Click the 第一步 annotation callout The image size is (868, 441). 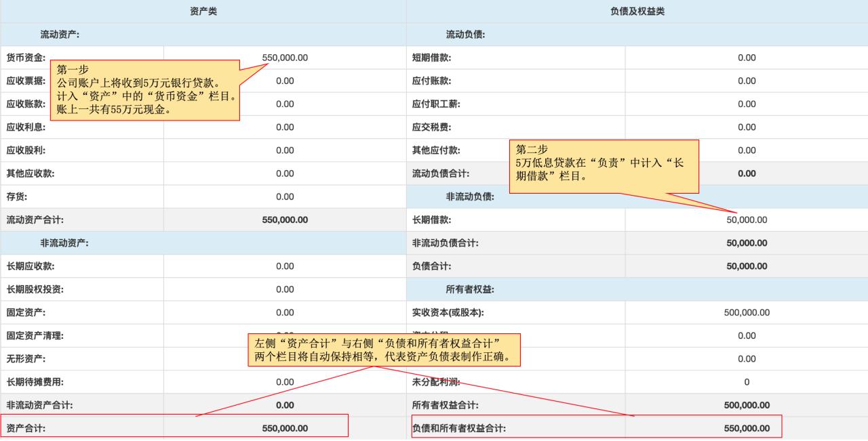[x=145, y=90]
